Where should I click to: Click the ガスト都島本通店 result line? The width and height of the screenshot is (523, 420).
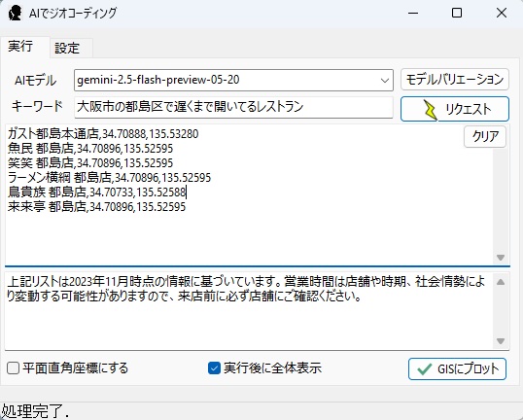pyautogui.click(x=103, y=134)
